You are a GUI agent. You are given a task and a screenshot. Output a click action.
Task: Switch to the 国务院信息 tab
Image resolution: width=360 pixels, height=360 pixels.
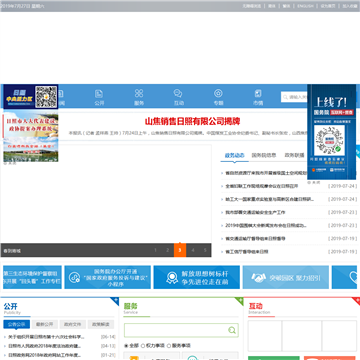tap(264, 155)
